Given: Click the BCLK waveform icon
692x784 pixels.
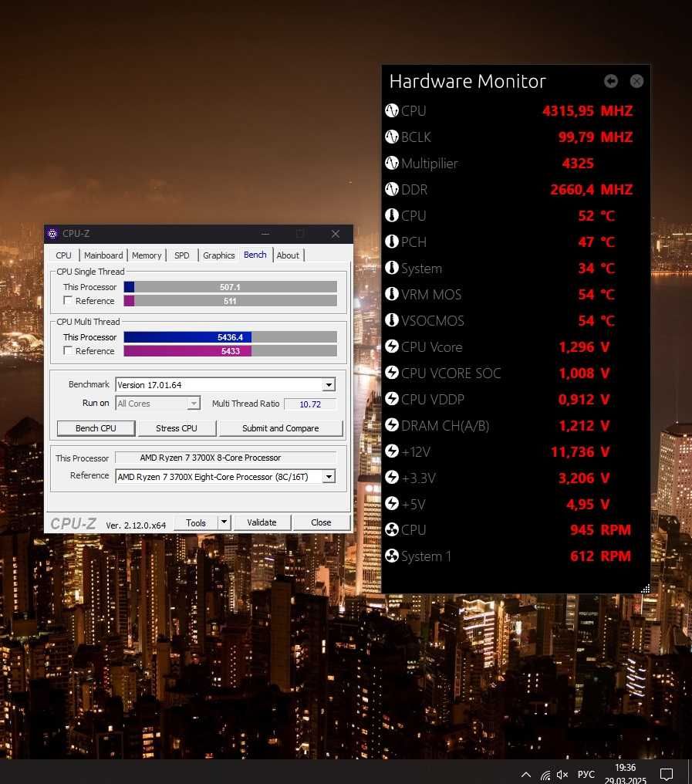Looking at the screenshot, I should (392, 137).
